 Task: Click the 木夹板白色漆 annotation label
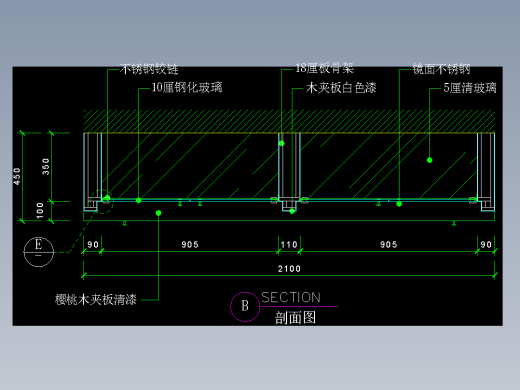(341, 88)
